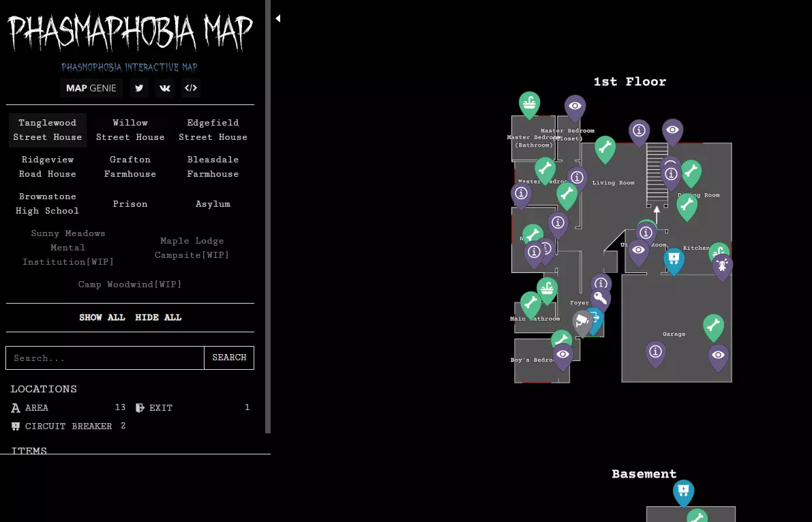
Task: Open the Ridgeview Road House map
Action: (48, 167)
